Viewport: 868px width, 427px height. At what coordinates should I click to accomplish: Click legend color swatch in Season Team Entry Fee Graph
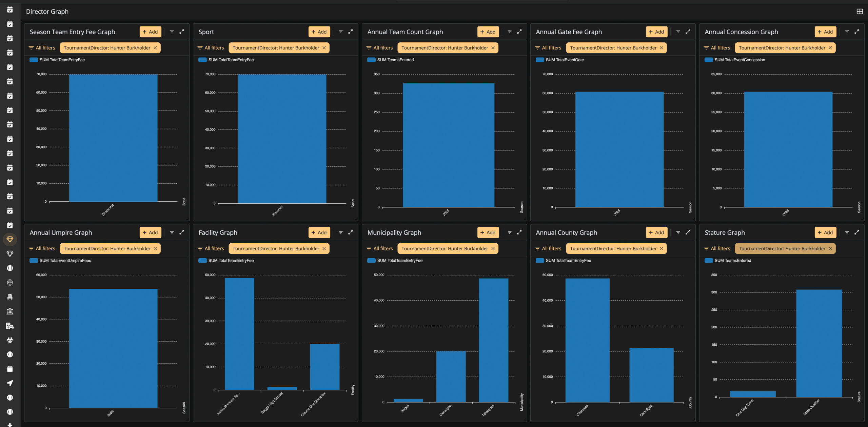point(34,60)
